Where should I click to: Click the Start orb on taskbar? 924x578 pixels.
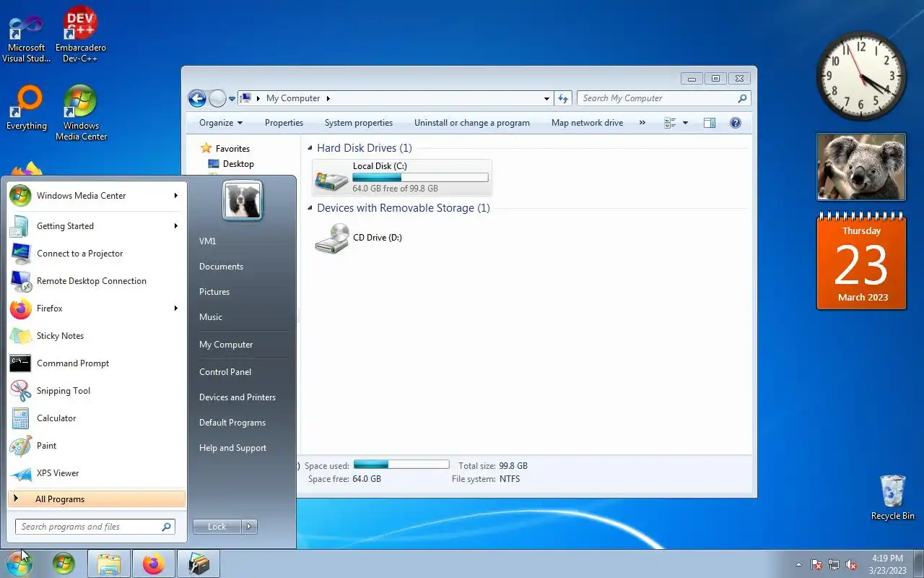(19, 564)
